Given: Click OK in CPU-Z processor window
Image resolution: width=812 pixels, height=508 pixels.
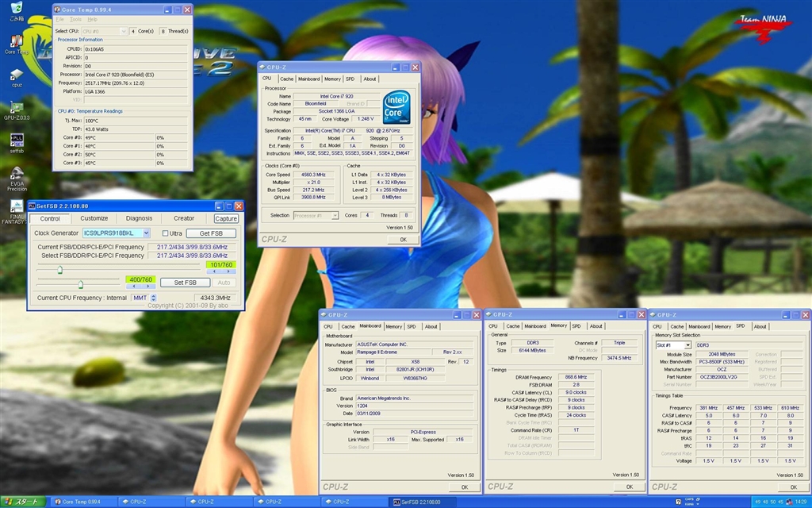Looking at the screenshot, I should pos(403,240).
